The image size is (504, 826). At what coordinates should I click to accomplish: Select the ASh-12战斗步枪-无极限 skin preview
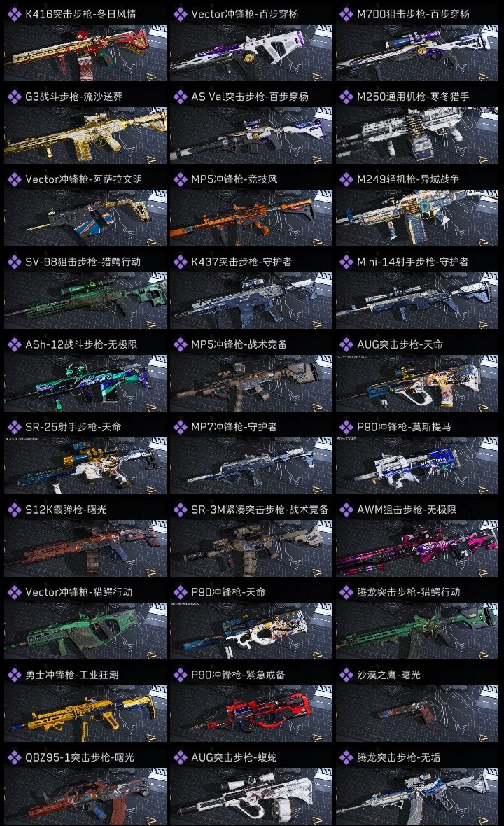click(85, 383)
